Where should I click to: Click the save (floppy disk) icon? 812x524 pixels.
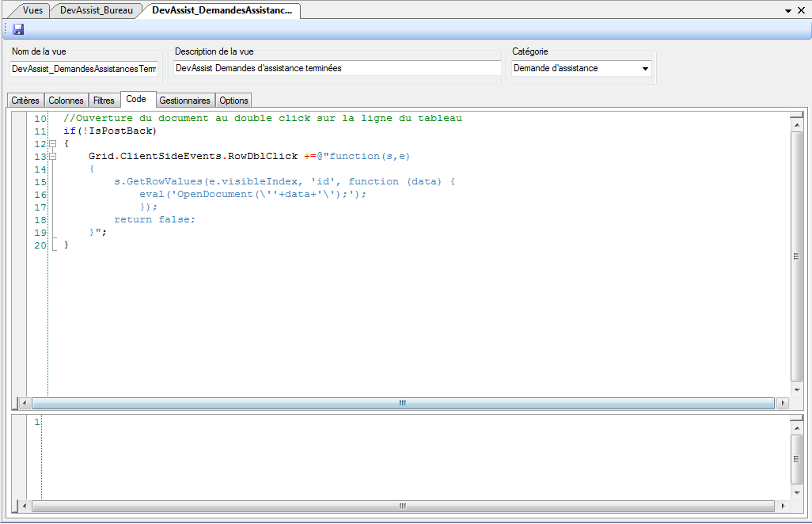[18, 29]
